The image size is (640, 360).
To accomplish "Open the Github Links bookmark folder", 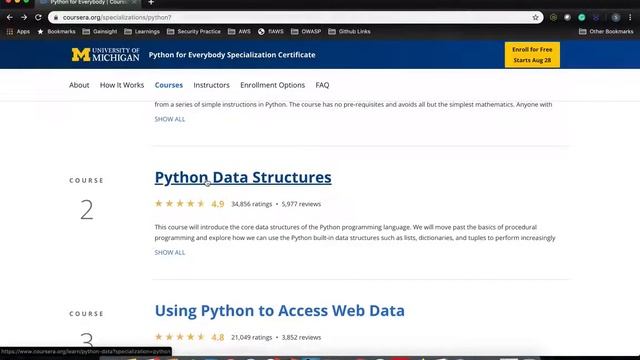I will coord(349,31).
